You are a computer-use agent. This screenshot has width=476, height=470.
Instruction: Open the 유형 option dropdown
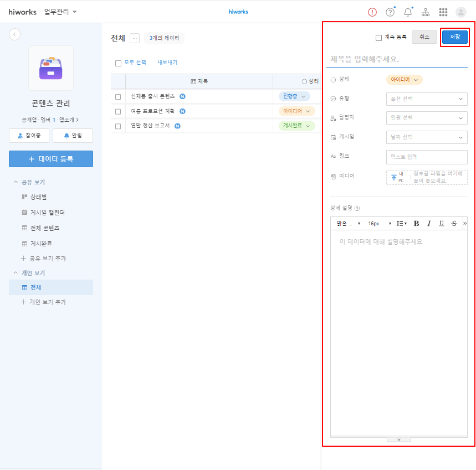coord(426,99)
